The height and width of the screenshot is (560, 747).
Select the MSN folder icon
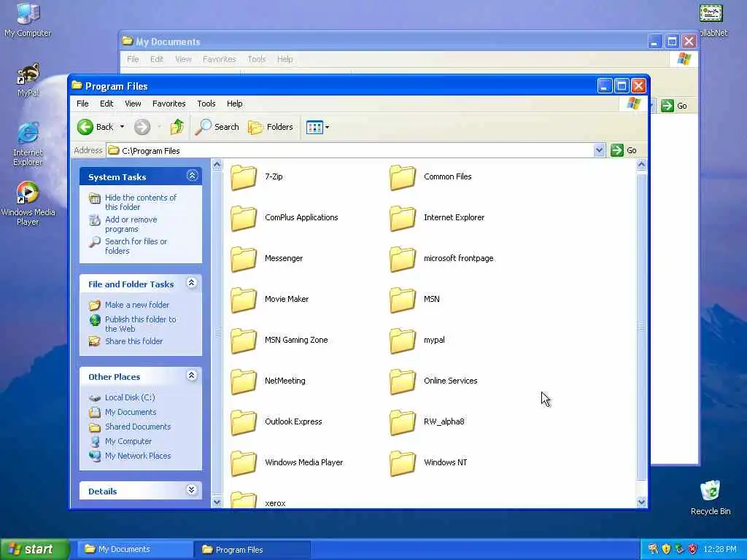click(x=403, y=300)
